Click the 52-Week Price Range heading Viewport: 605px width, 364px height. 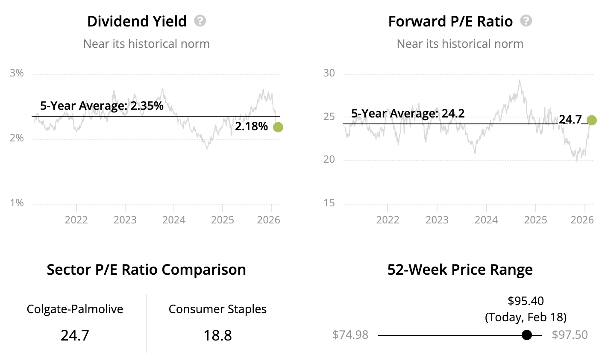[460, 270]
